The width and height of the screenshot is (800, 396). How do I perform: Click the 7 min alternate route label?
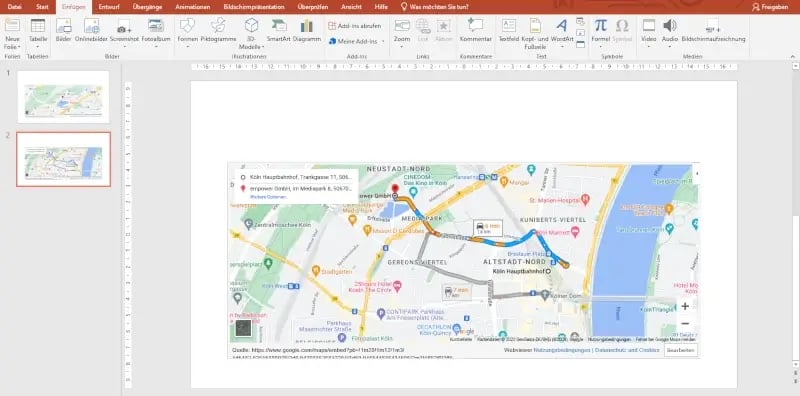pyautogui.click(x=457, y=292)
